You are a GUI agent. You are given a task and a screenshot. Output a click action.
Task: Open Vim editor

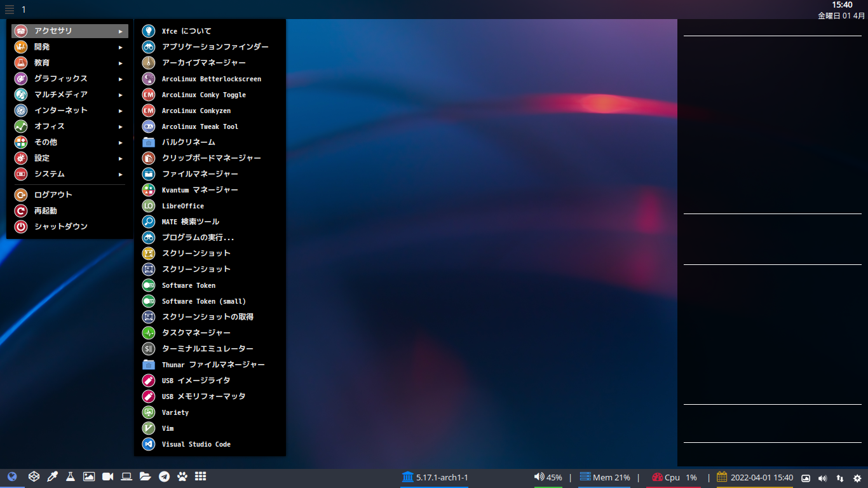(210, 428)
